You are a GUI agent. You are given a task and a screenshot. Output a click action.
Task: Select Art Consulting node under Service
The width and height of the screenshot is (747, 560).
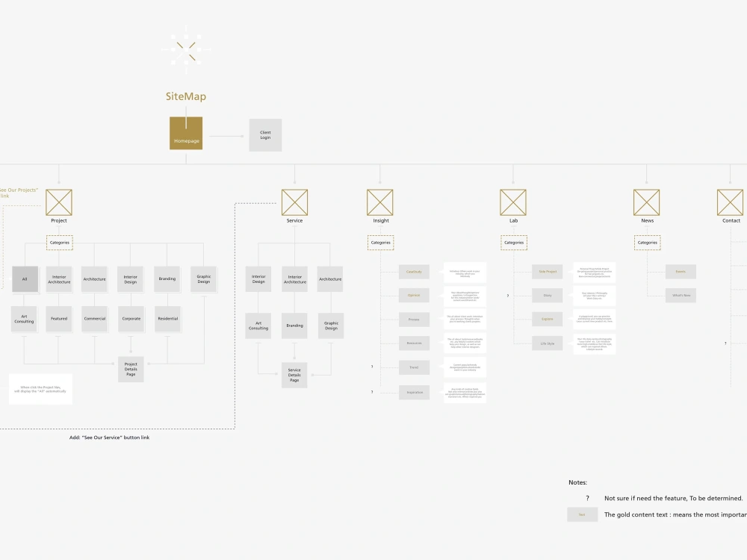[258, 326]
